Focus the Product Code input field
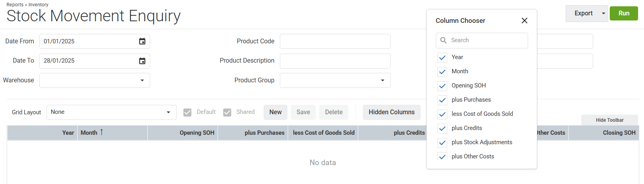This screenshot has height=184, width=644. coord(335,41)
